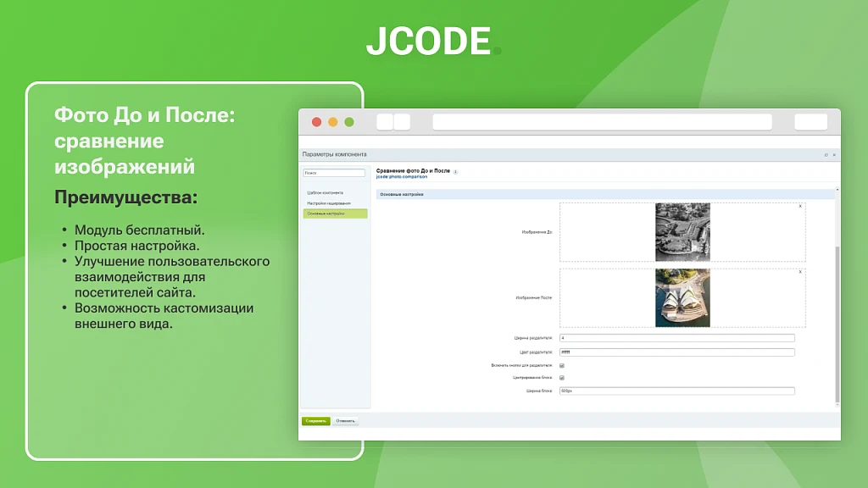The width and height of the screenshot is (868, 488).
Task: Click the 'Параметры компонента' dialog title
Action: (334, 154)
